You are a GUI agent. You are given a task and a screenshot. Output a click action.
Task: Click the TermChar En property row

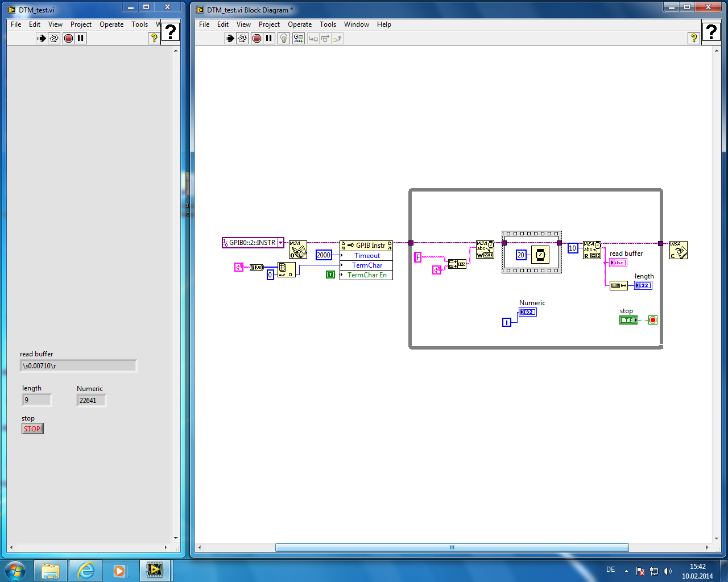(x=366, y=275)
